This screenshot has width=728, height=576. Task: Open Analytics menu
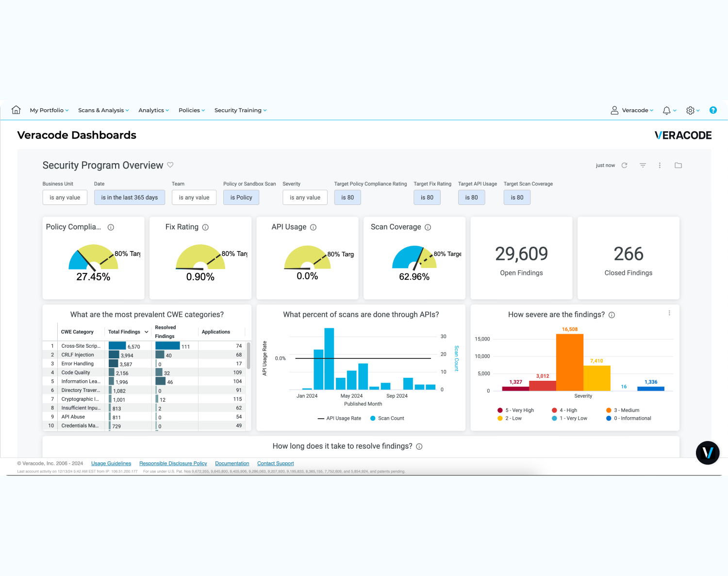(153, 110)
